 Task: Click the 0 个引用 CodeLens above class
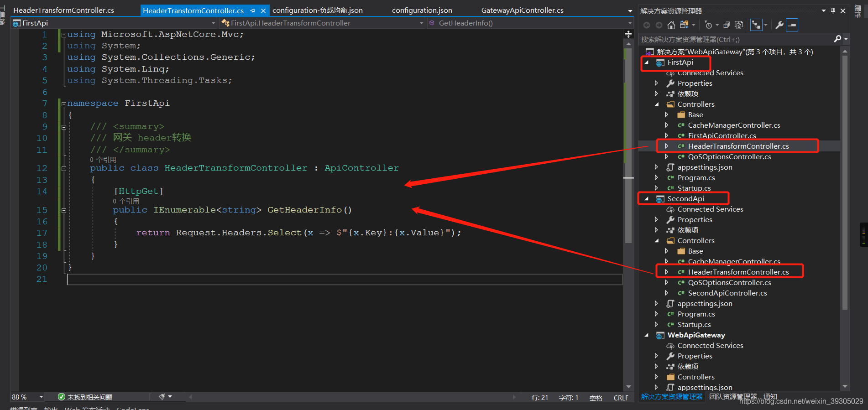(x=103, y=160)
